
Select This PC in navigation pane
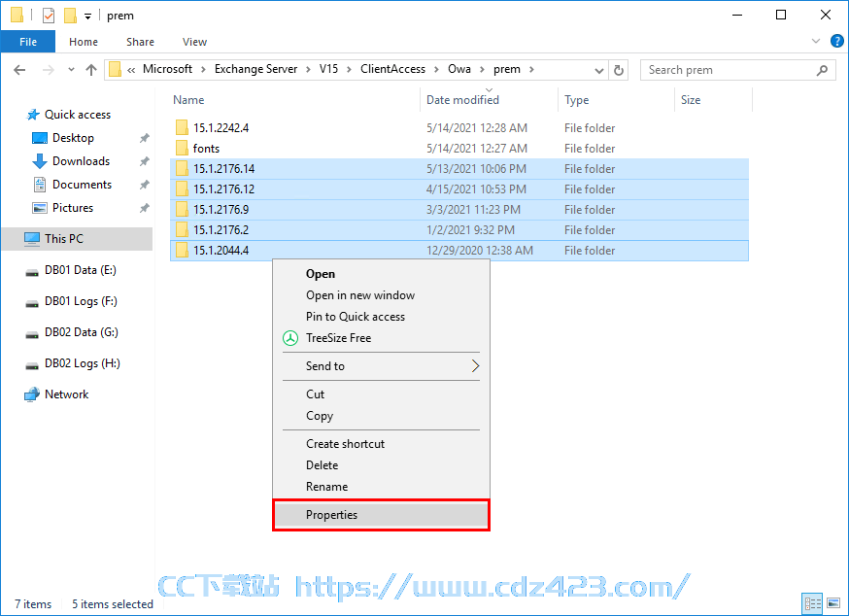point(77,238)
